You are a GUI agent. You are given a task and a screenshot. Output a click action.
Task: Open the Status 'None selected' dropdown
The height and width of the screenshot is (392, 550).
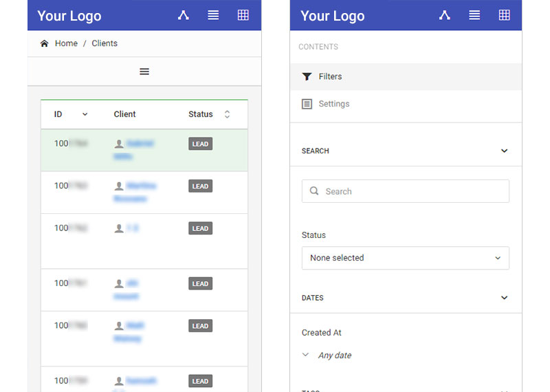(x=405, y=258)
